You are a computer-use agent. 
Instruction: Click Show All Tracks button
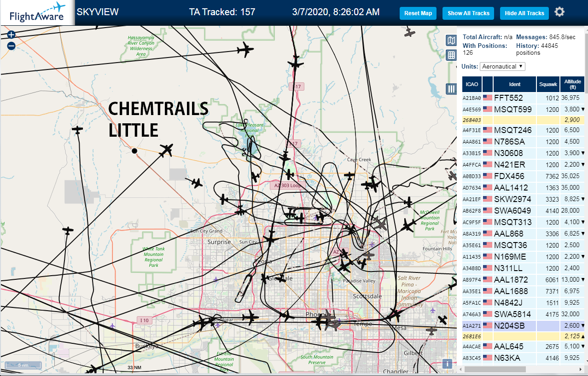[x=468, y=13]
